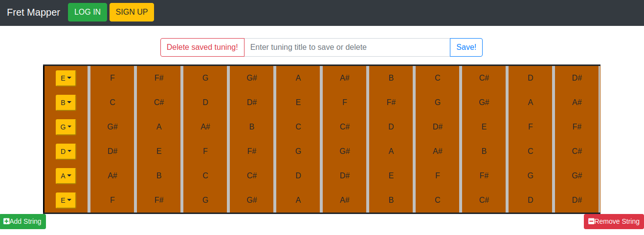644x235 pixels.
Task: Click D# at last fret of top string
Action: point(577,78)
